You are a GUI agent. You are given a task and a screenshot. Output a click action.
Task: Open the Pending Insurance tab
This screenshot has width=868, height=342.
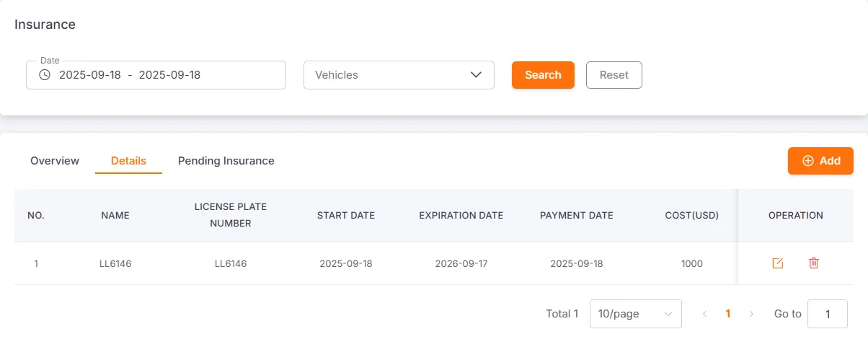coord(226,161)
